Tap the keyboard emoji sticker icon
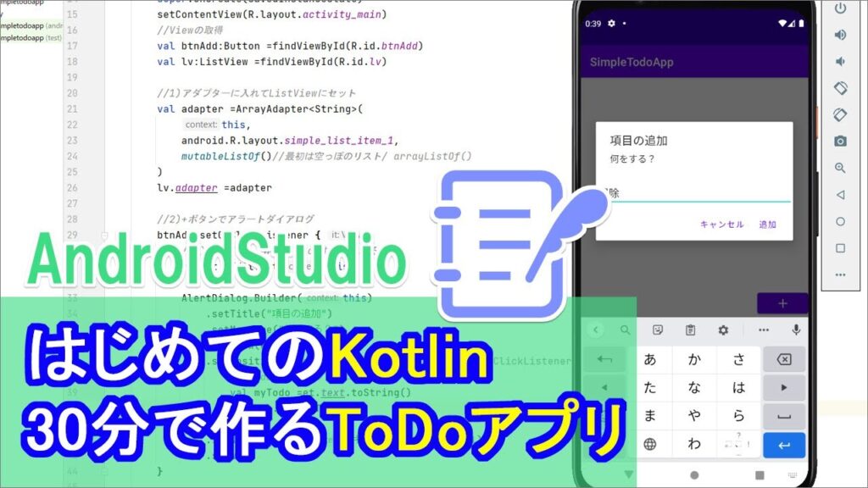This screenshot has height=488, width=868. 658,330
